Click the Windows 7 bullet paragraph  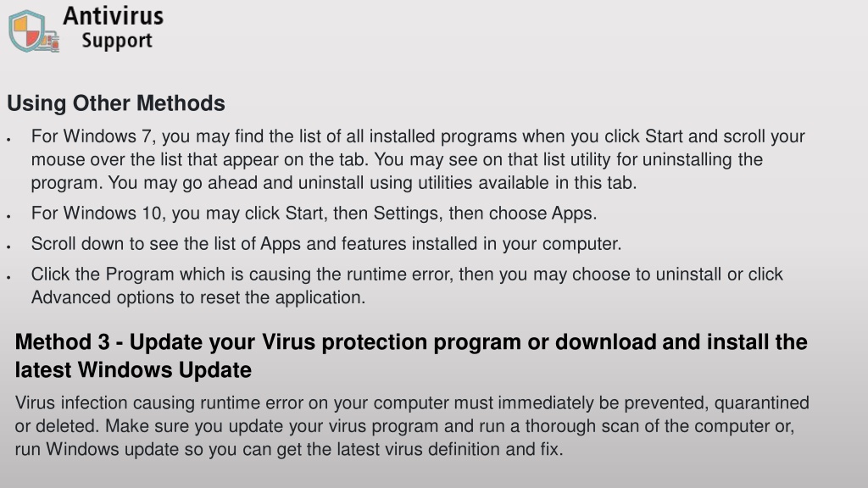tap(418, 159)
